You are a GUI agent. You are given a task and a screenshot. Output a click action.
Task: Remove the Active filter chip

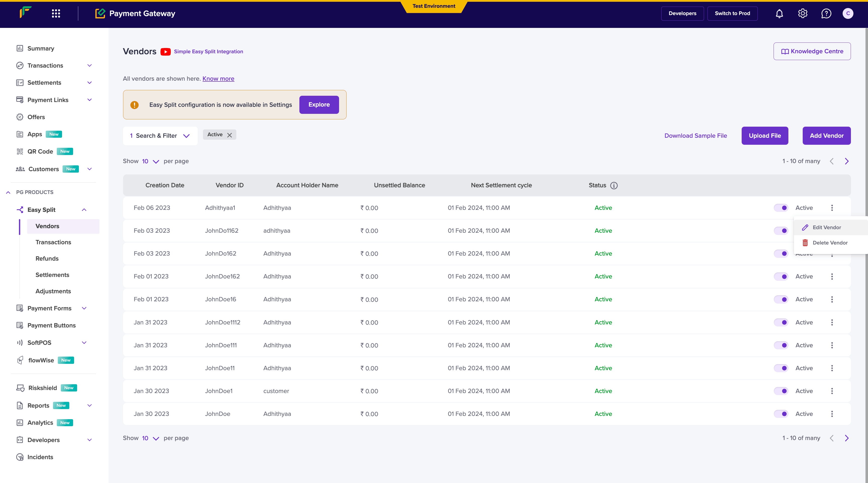point(230,135)
